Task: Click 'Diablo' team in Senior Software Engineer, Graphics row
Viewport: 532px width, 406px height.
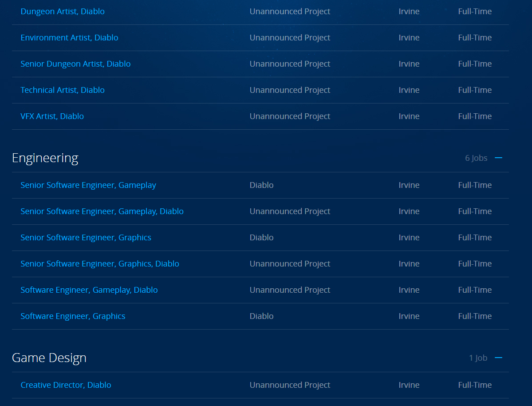Action: pyautogui.click(x=262, y=237)
